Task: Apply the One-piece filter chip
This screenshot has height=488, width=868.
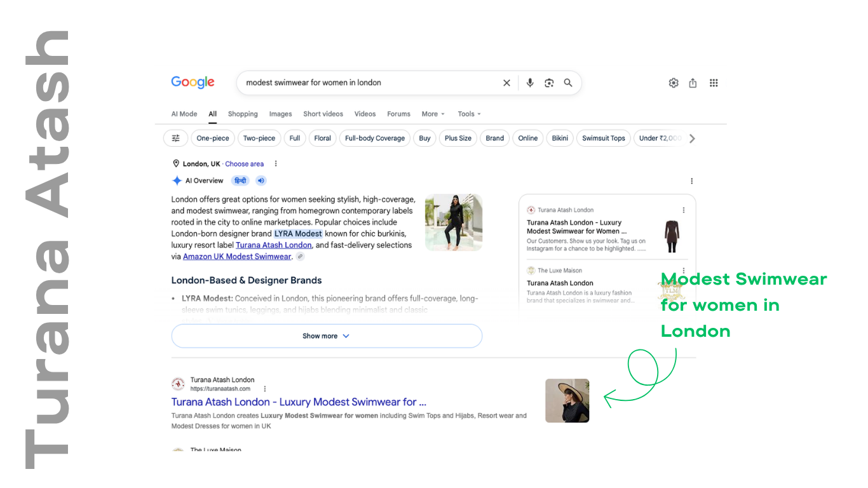Action: click(x=213, y=138)
